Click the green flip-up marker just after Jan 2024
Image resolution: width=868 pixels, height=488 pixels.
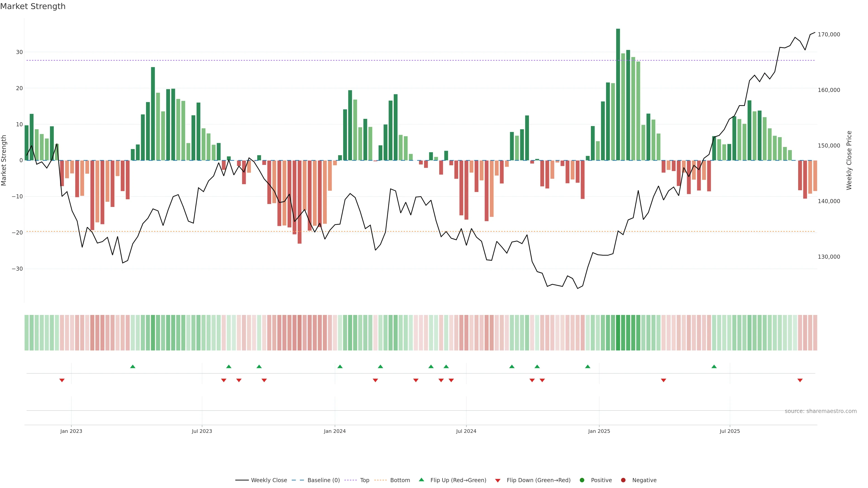(x=340, y=366)
